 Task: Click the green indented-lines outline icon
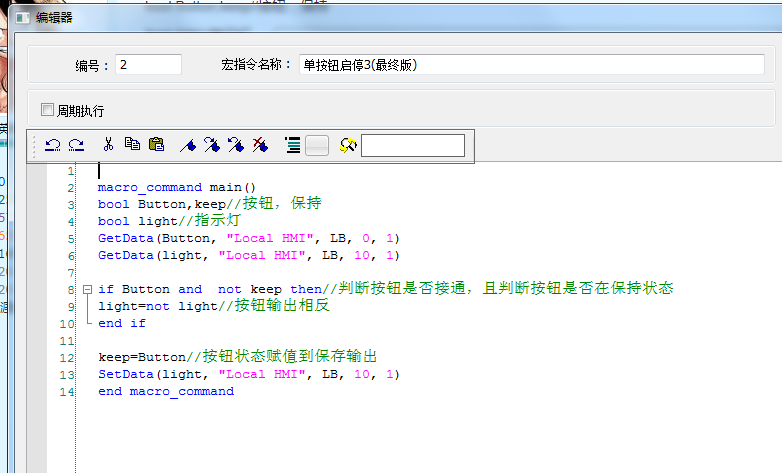(x=292, y=145)
